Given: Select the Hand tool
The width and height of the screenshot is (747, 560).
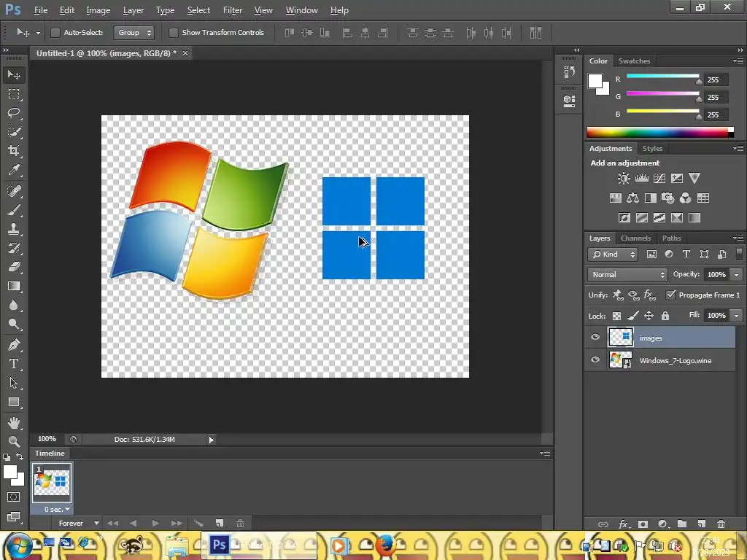Looking at the screenshot, I should (14, 422).
